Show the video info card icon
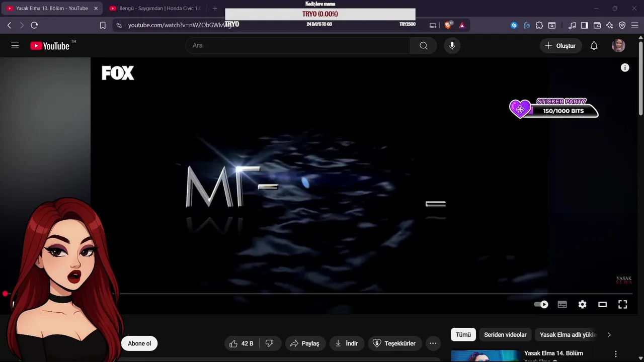This screenshot has height=362, width=644. pos(625,68)
